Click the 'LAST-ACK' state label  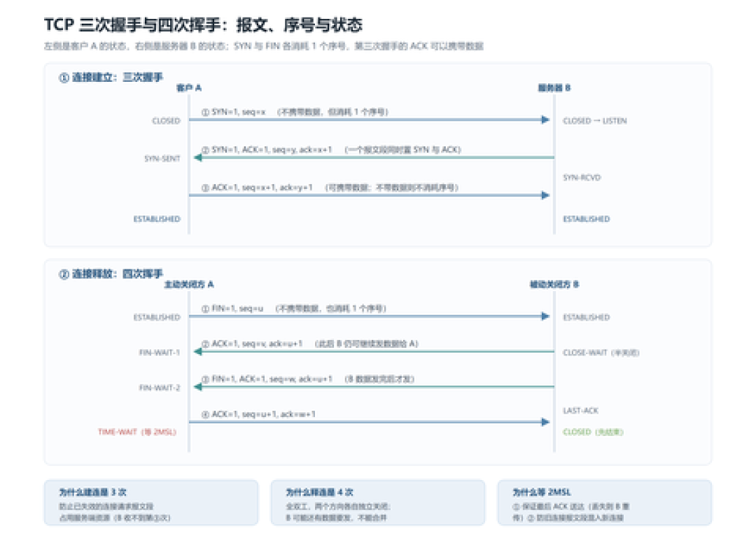(580, 411)
